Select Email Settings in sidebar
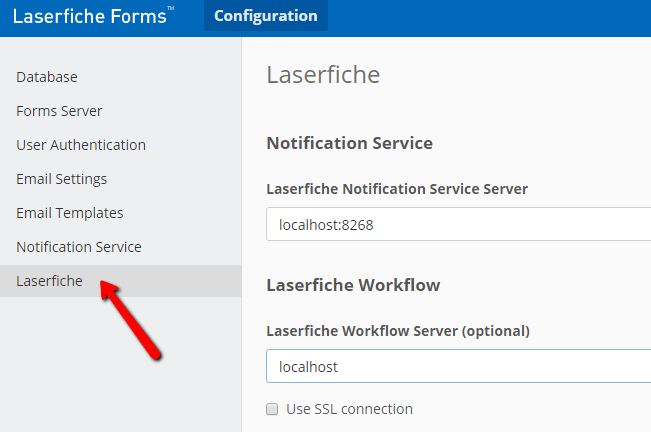Screen dimensions: 651x432 point(61,179)
